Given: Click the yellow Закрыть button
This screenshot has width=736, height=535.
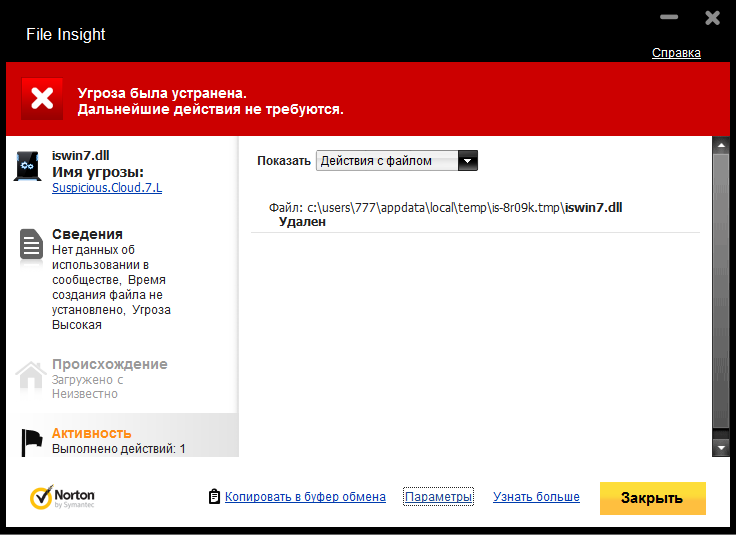Looking at the screenshot, I should point(652,498).
